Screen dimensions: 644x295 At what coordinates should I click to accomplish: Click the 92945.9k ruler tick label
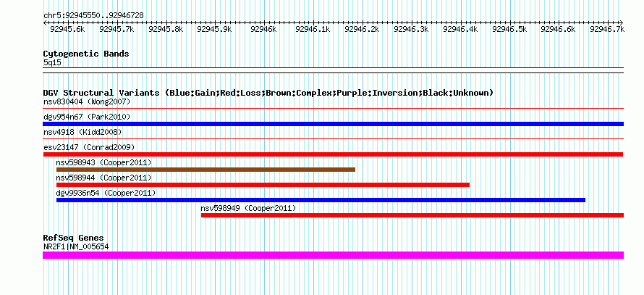click(x=214, y=29)
